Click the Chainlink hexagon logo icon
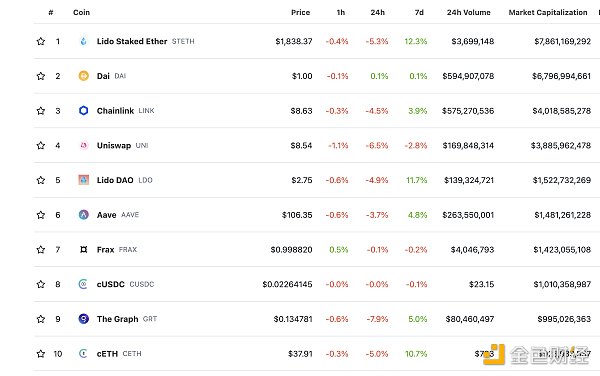 click(x=83, y=111)
